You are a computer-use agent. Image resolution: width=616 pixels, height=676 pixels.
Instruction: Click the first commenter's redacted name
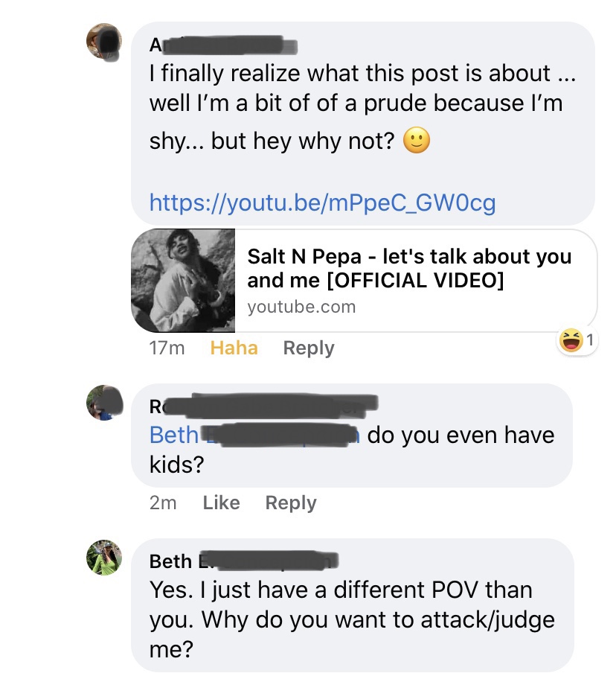(222, 45)
